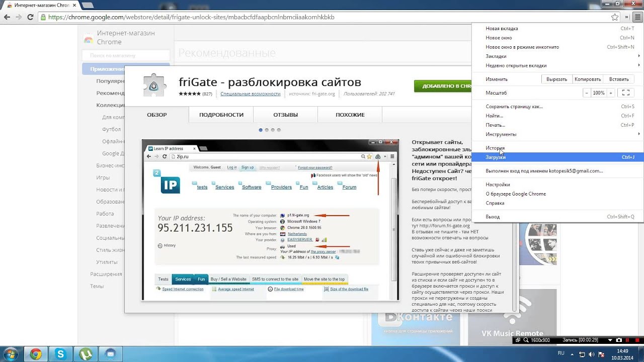The width and height of the screenshot is (644, 362).
Task: Close the Интернет-магазин Chrome tab
Action: coord(74,5)
